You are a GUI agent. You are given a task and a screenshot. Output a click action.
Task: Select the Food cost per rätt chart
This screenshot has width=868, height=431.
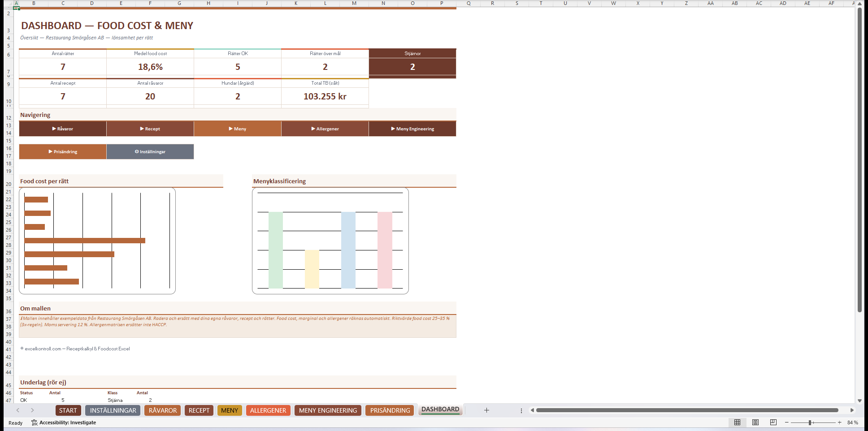click(97, 241)
